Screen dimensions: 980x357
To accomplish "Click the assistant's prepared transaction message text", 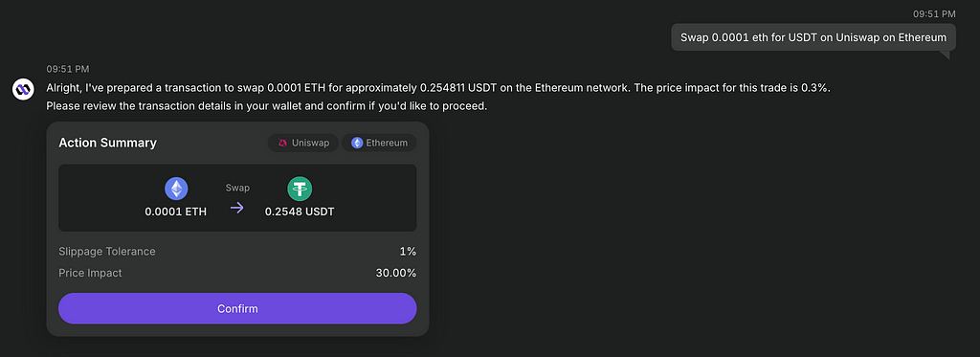I will tap(438, 97).
